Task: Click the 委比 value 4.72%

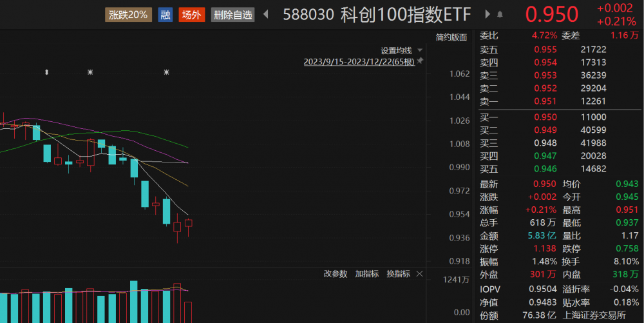Action: click(544, 35)
